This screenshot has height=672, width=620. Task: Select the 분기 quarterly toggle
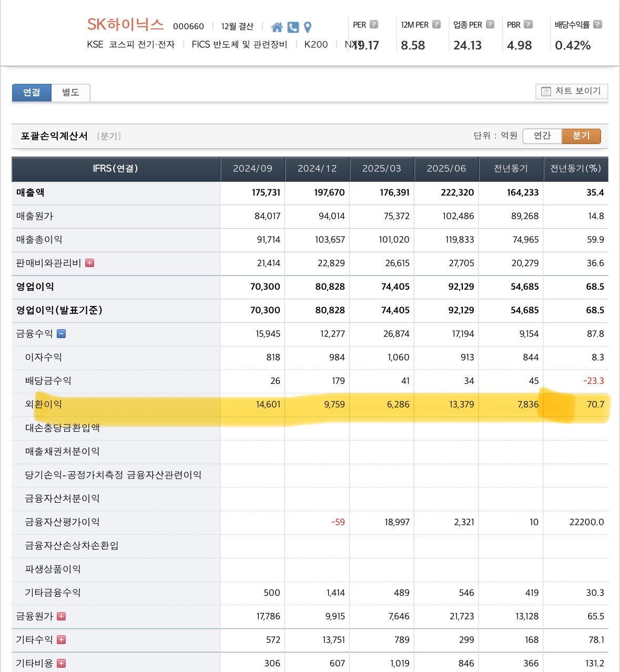coord(581,136)
